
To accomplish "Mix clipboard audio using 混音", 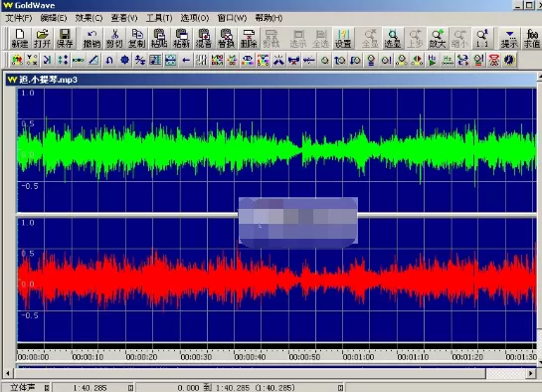I will point(204,39).
